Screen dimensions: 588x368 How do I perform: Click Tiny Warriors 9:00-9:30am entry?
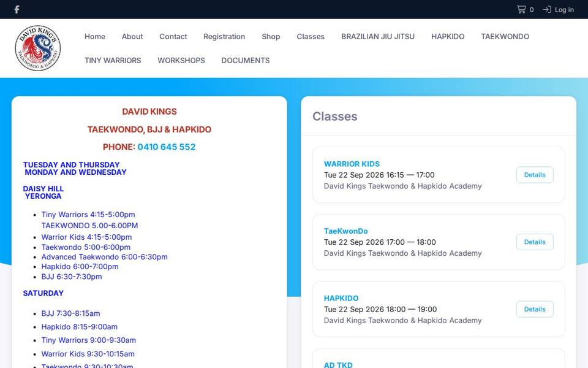88,340
